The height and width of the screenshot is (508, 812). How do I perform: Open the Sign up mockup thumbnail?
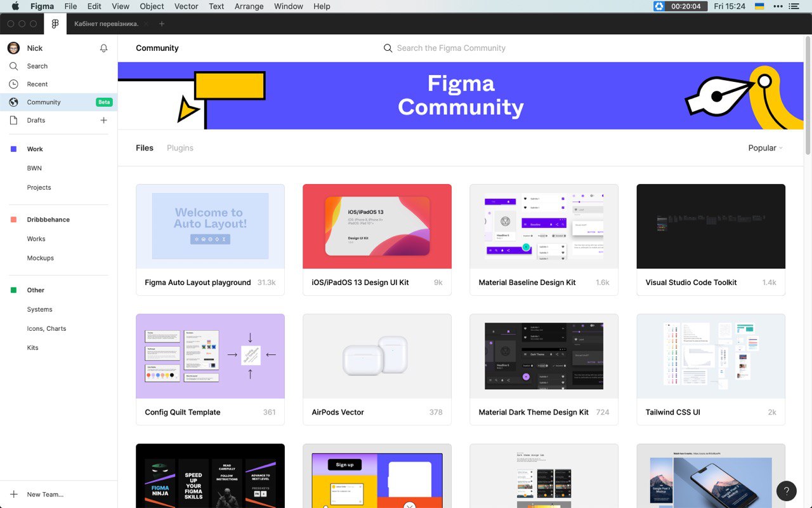(377, 476)
